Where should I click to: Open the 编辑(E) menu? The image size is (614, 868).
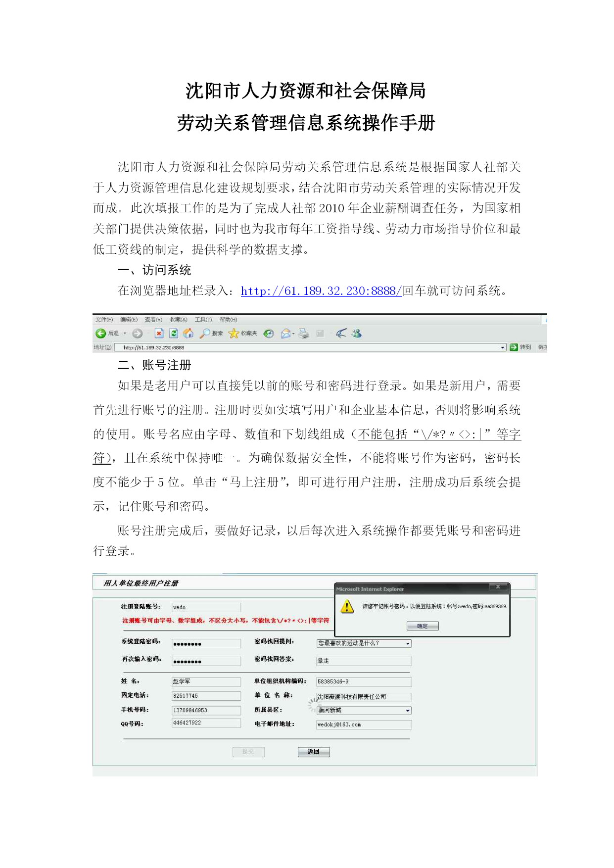pyautogui.click(x=129, y=320)
